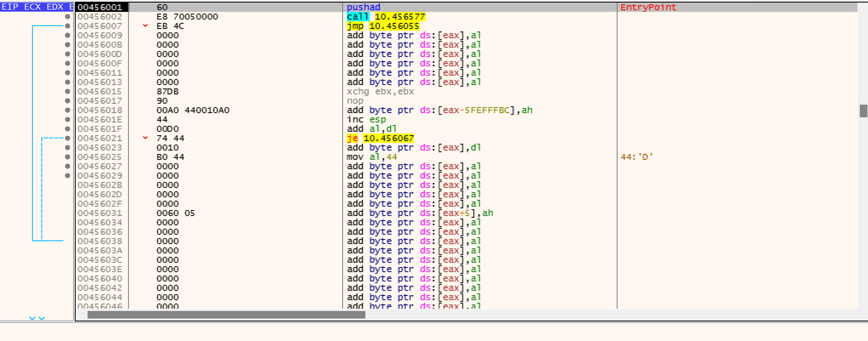868x341 pixels.
Task: Toggle breakpoint dot beside address 00456007
Action: (67, 26)
